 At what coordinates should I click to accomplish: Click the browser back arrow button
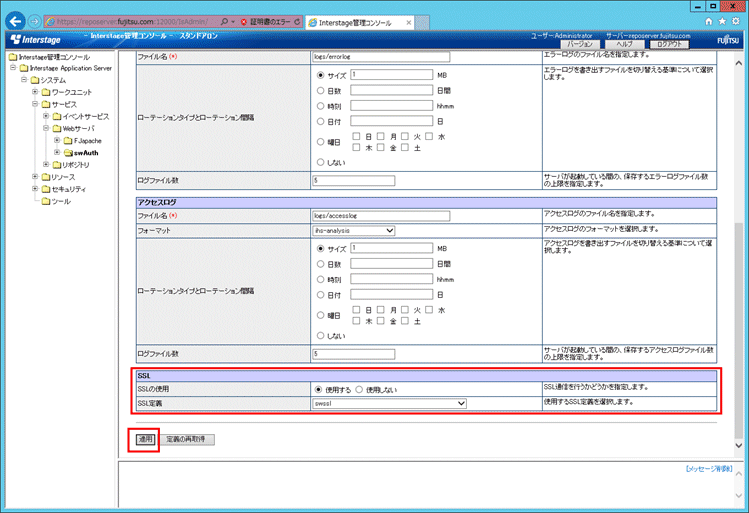tap(15, 21)
